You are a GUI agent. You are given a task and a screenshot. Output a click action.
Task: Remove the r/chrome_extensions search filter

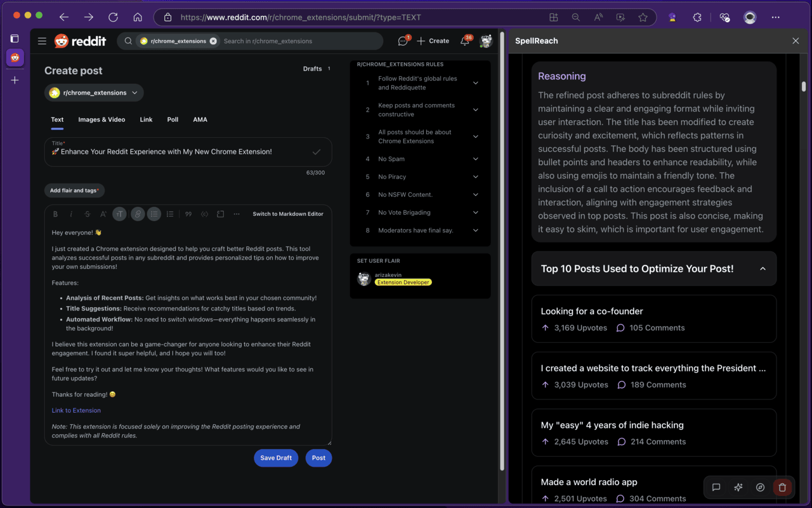(x=213, y=41)
